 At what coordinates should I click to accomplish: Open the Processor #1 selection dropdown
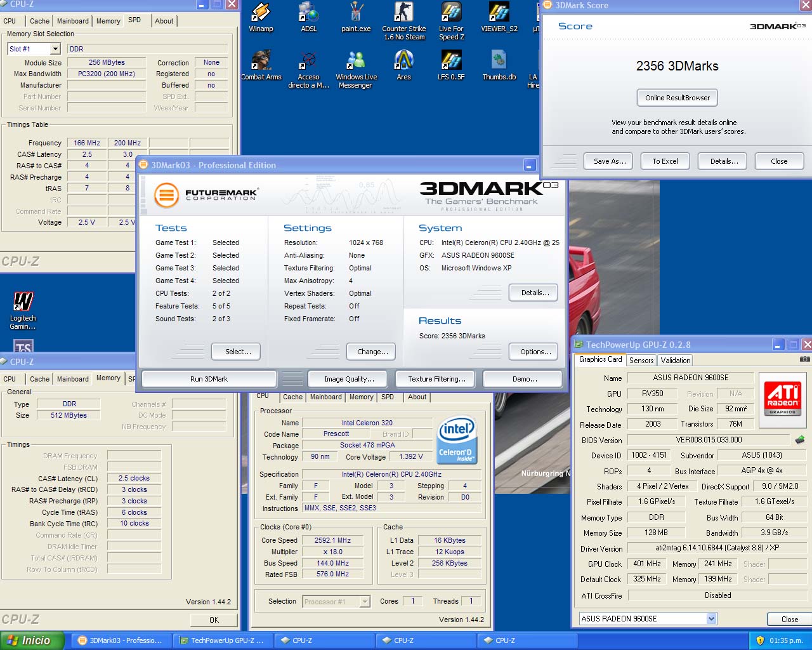[x=365, y=601]
